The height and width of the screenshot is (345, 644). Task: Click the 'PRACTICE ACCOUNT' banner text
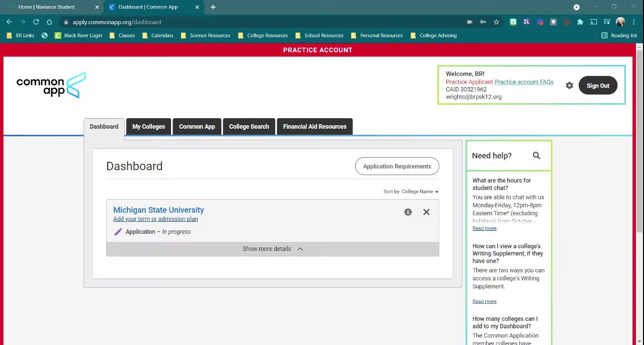point(317,50)
